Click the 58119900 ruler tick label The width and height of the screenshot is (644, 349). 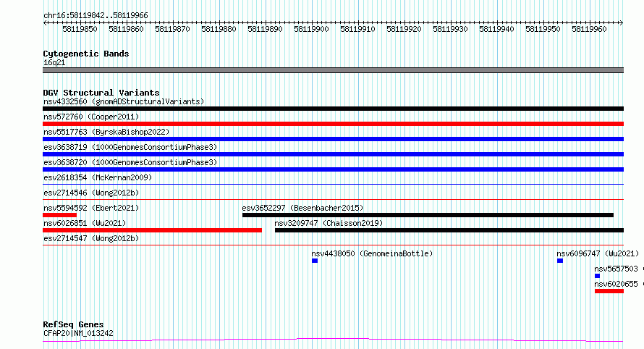(311, 29)
